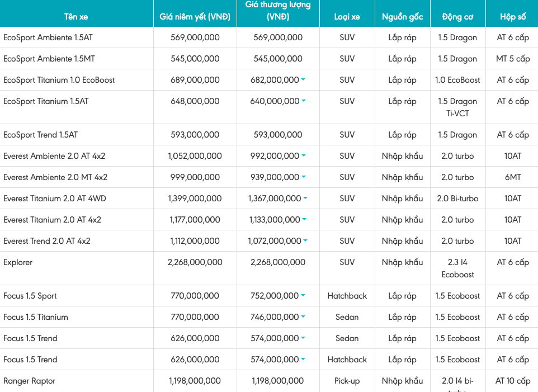The width and height of the screenshot is (538, 392).
Task: Open price arrow for Focus 1.5 Trend Sedan
Action: click(303, 338)
